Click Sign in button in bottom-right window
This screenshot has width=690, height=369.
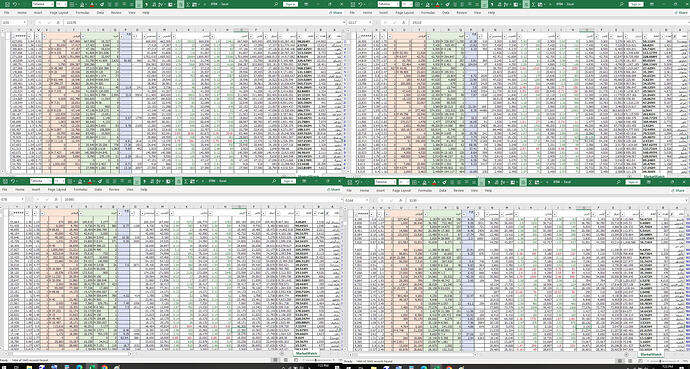[x=633, y=182]
